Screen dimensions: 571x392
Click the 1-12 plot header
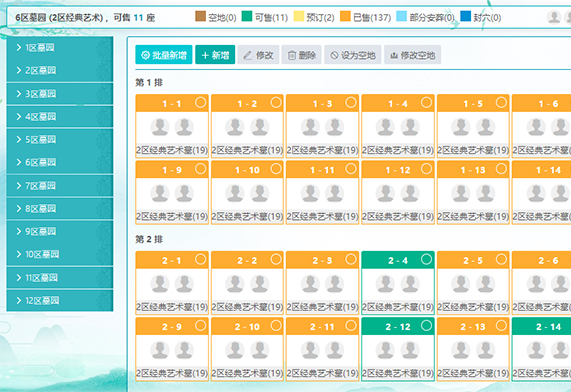(398, 170)
